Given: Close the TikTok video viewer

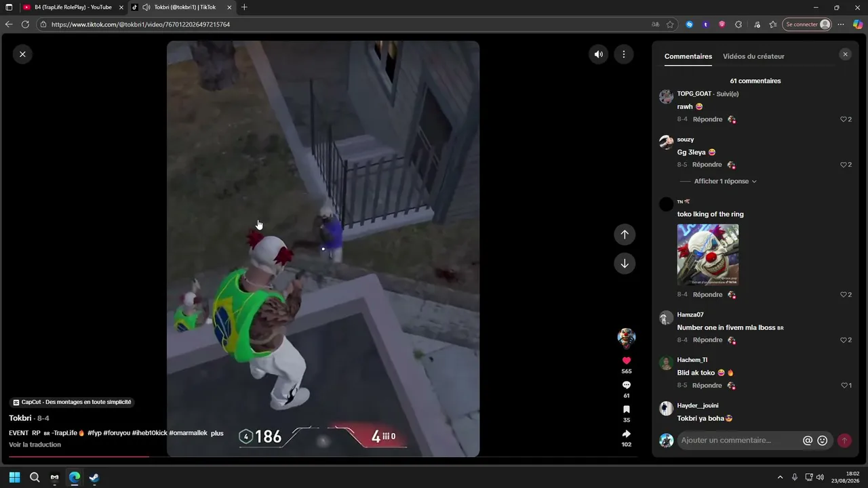Looking at the screenshot, I should click(x=22, y=54).
